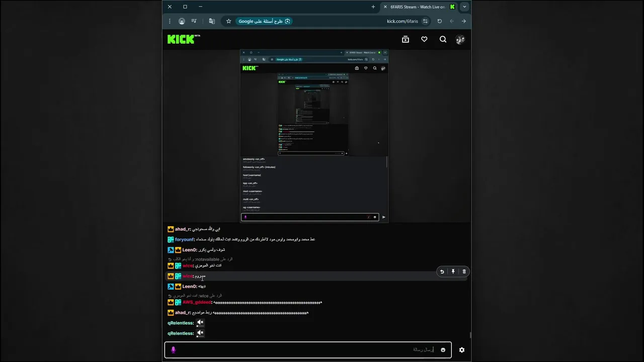Screen dimensions: 644x362
Task: Click the chat scrollbar thumb
Action: (470, 335)
